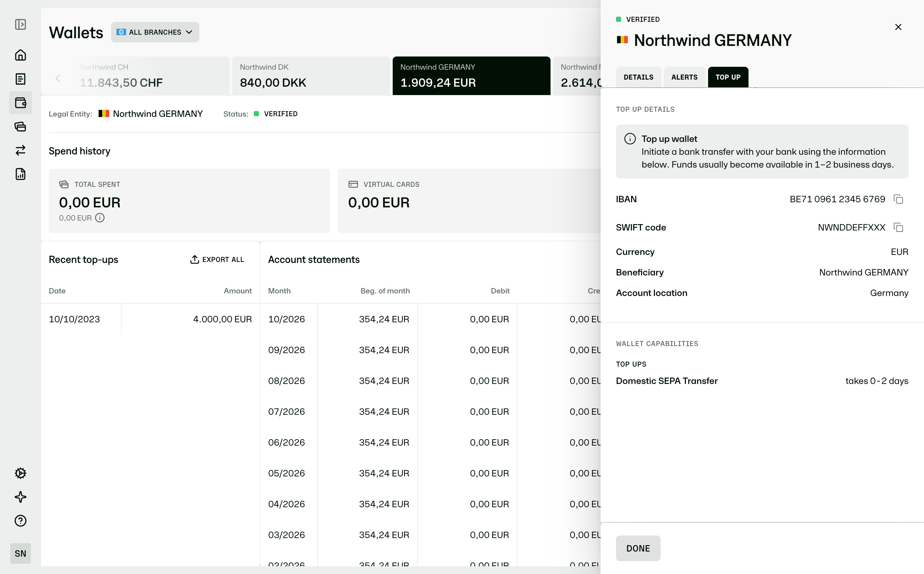Click the sparkle AI icon in sidebar
The height and width of the screenshot is (574, 924).
point(21,497)
